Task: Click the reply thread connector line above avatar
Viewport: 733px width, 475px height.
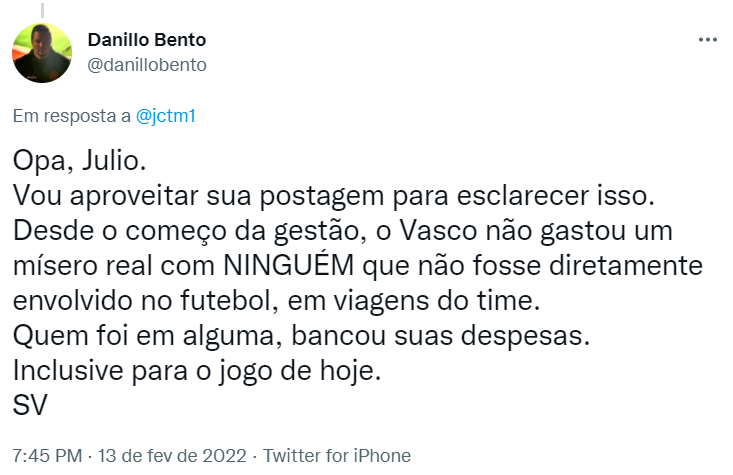Action: (41, 8)
